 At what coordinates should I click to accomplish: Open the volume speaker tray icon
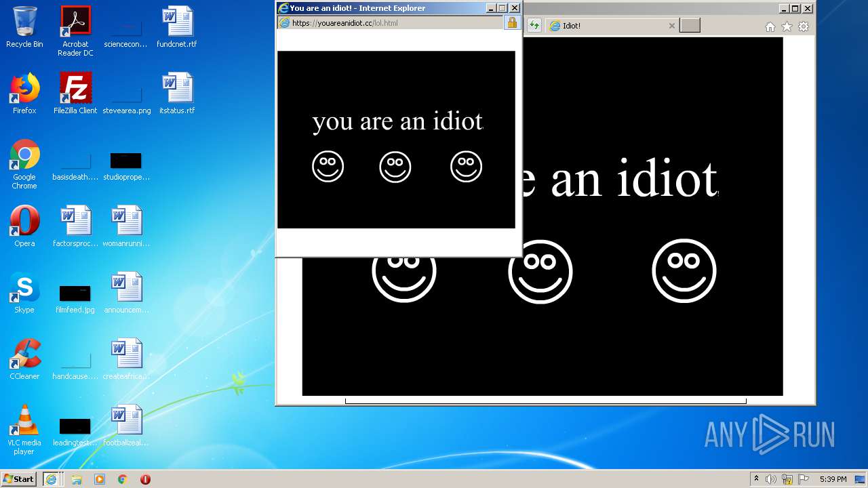pyautogui.click(x=771, y=479)
